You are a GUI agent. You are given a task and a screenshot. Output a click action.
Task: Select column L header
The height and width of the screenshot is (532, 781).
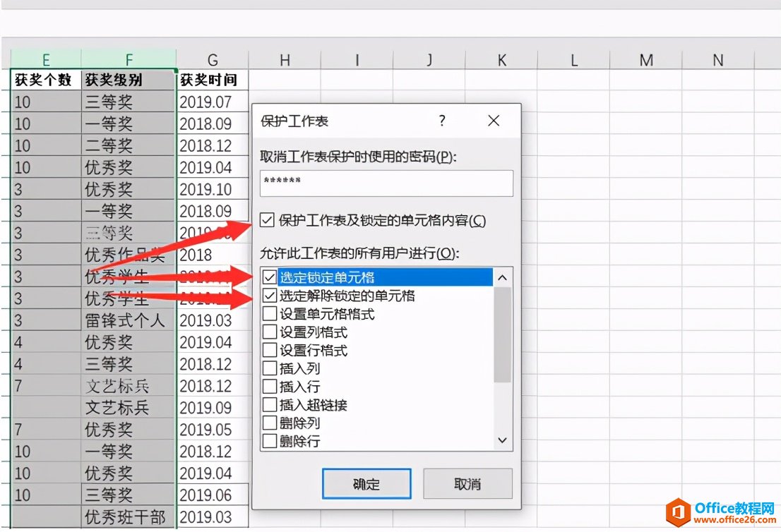point(574,59)
